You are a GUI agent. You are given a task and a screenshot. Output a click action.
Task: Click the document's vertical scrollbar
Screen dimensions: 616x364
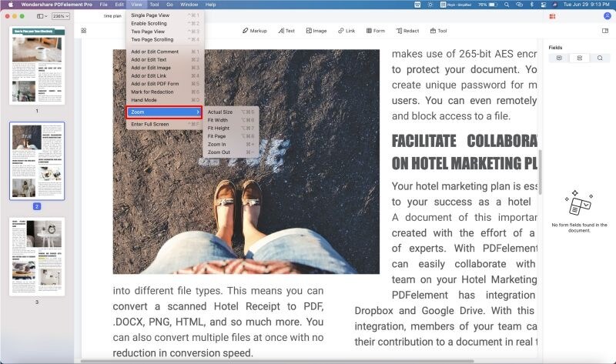pos(541,172)
